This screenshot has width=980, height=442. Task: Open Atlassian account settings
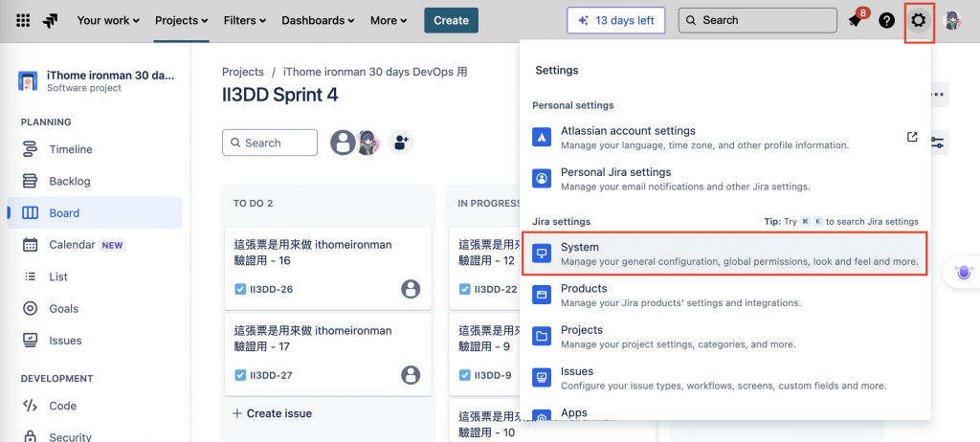pos(725,138)
